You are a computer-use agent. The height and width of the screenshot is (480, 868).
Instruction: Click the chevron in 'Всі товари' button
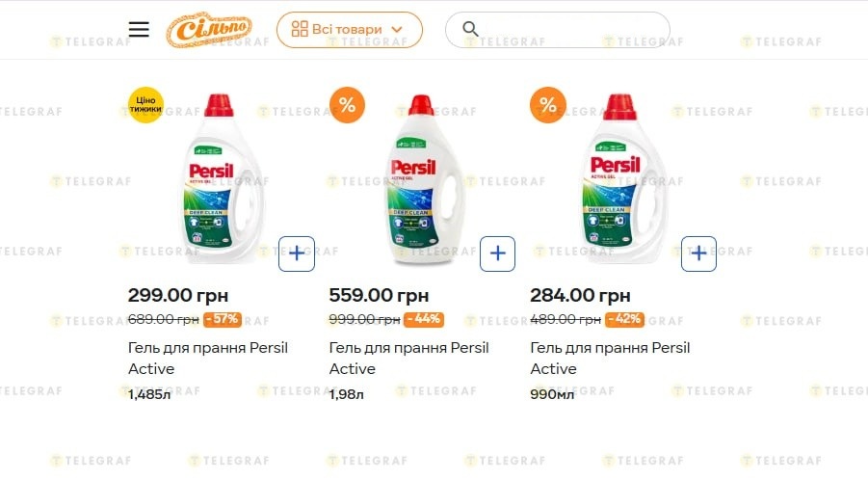[397, 30]
